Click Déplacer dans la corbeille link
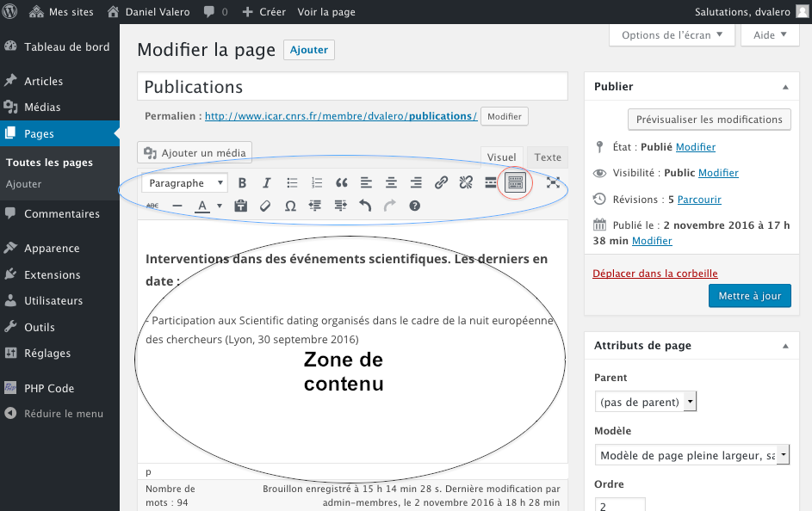 (654, 274)
